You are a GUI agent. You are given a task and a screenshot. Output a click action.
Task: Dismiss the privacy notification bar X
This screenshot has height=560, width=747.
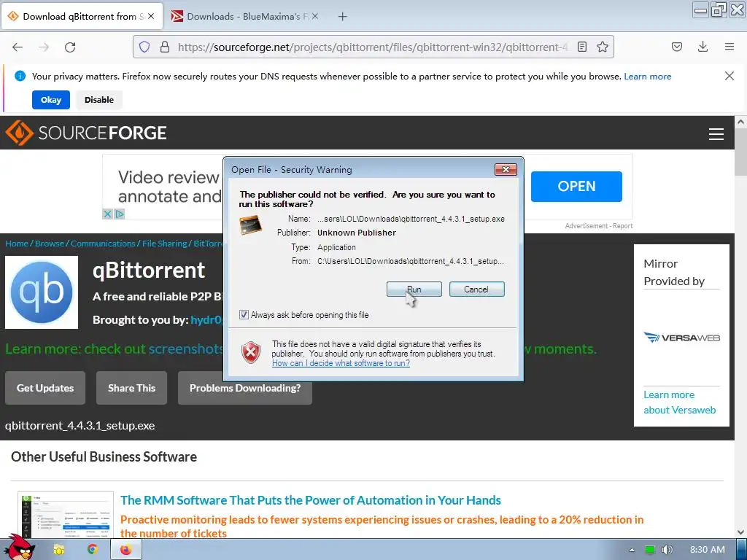(x=729, y=76)
